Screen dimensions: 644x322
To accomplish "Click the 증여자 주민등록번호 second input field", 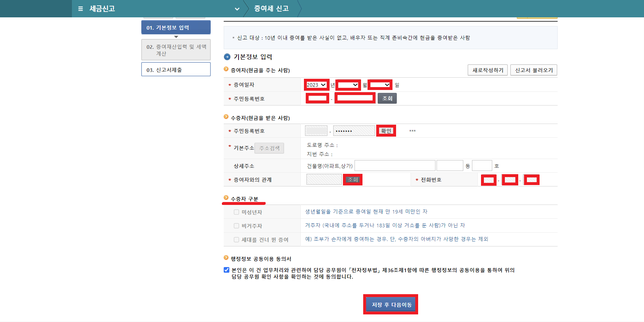I will tap(355, 98).
